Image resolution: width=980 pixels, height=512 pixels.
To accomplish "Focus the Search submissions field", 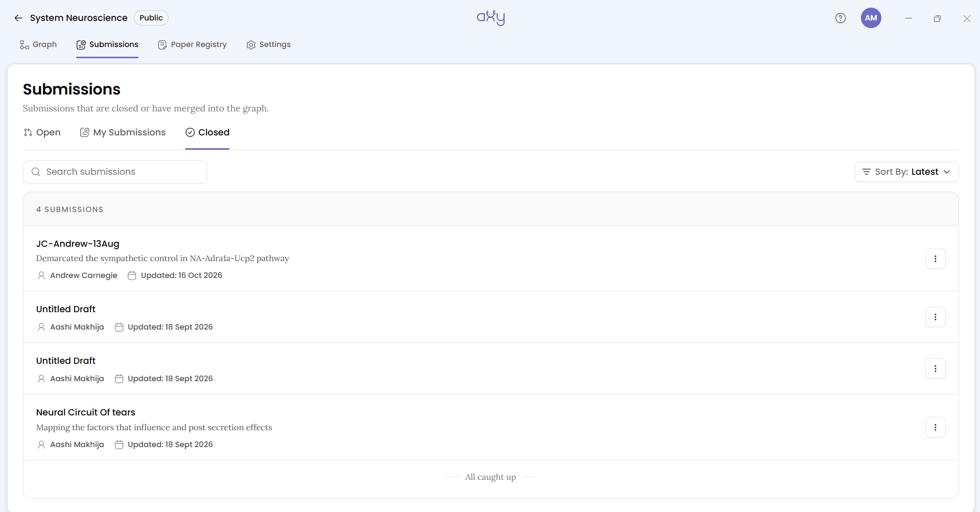I will tap(115, 172).
